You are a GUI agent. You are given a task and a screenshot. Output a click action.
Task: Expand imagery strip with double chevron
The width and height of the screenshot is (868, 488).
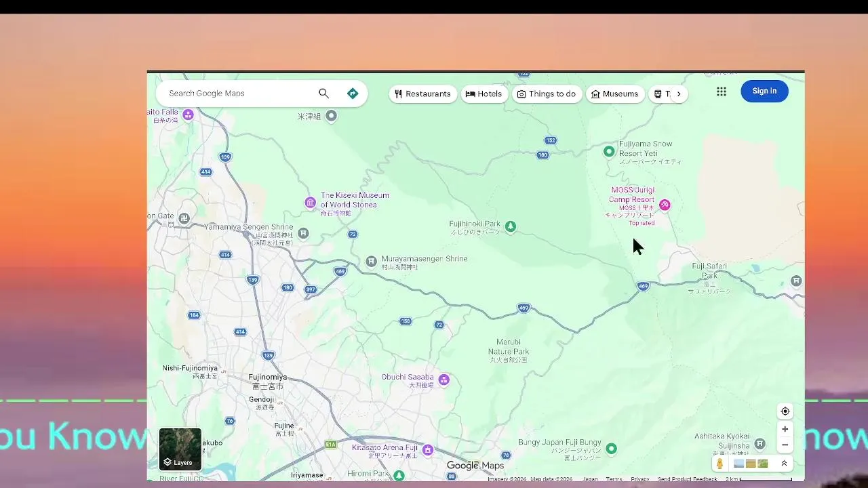(784, 464)
